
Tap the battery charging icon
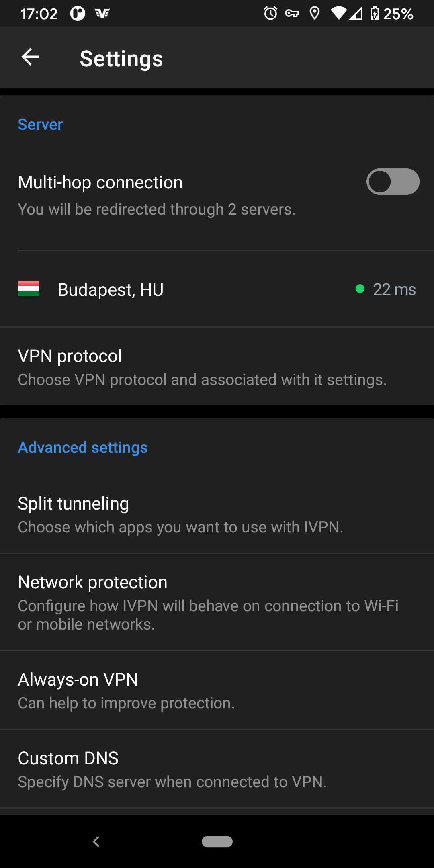pos(375,14)
